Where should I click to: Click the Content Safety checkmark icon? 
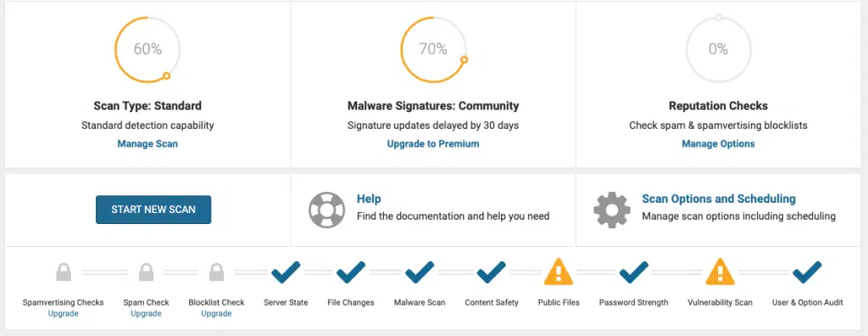(x=492, y=272)
